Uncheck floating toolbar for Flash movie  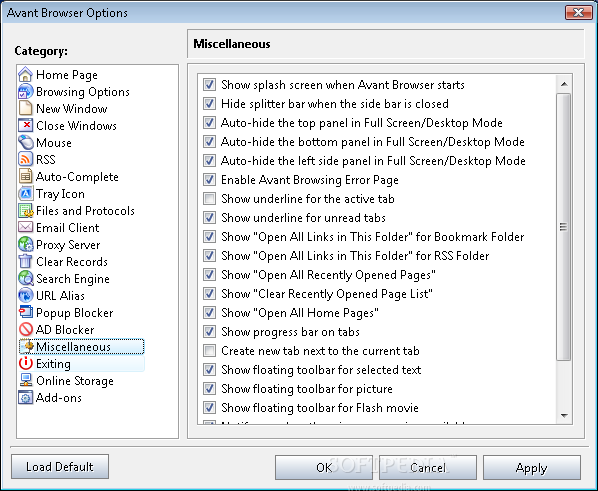[x=209, y=407]
